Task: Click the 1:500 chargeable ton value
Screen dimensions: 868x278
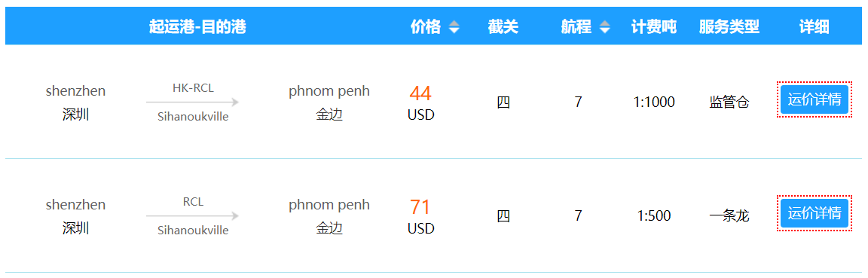Action: (654, 216)
